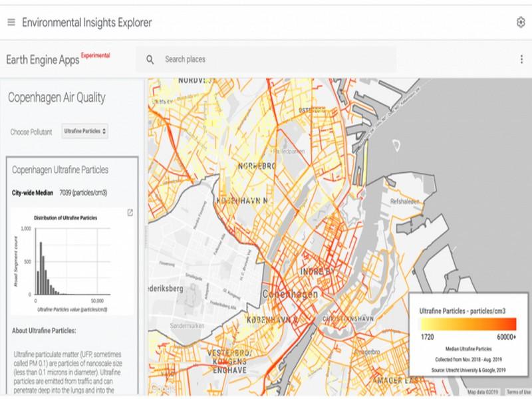Click the About Ultrafine Particles heading

pyautogui.click(x=44, y=331)
